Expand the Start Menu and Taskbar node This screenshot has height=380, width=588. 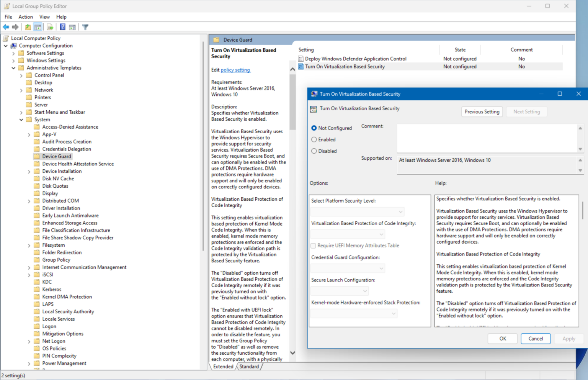tap(21, 113)
